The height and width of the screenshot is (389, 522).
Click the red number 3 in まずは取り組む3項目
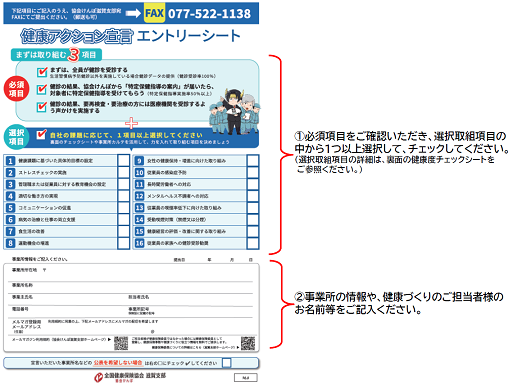(73, 55)
